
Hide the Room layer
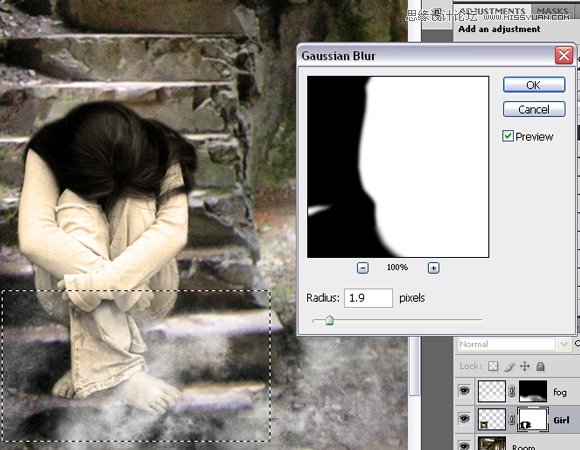click(x=464, y=445)
